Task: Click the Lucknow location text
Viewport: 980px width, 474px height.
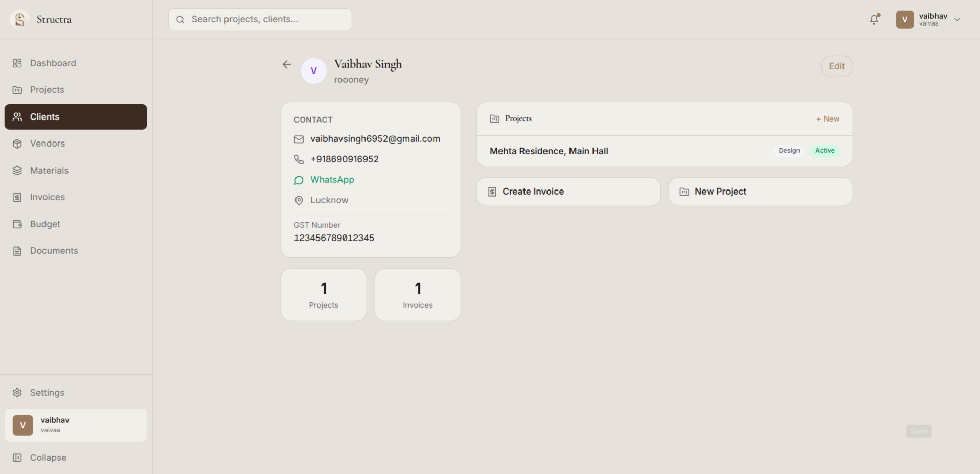Action: click(x=329, y=200)
